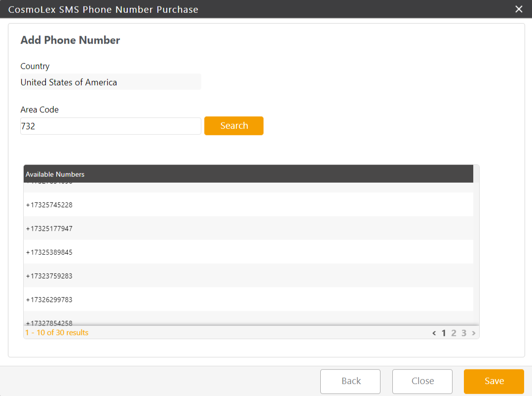The image size is (532, 396).
Task: Open page 2 of available numbers
Action: coord(454,333)
